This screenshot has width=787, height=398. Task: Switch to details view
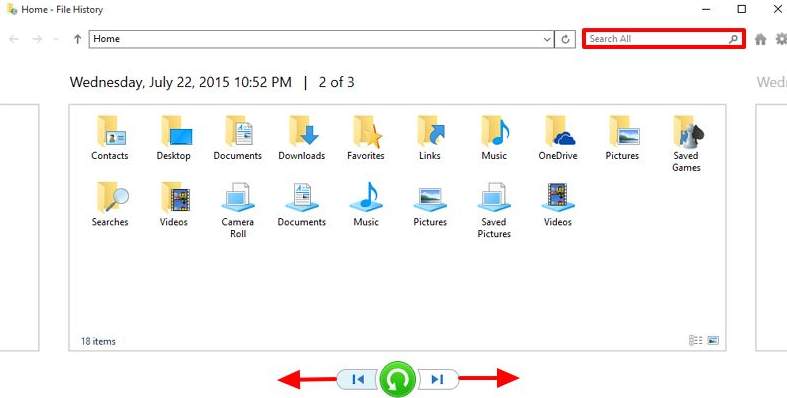pyautogui.click(x=696, y=341)
